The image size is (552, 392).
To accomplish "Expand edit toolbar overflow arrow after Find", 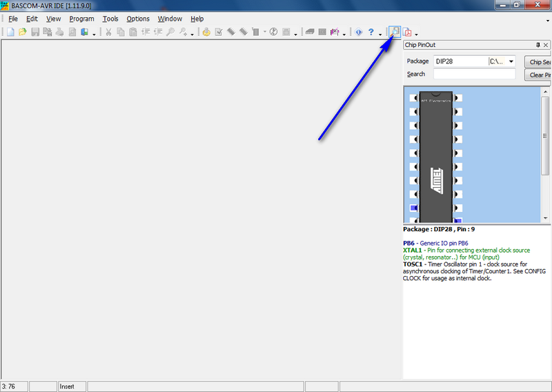I will [x=193, y=35].
